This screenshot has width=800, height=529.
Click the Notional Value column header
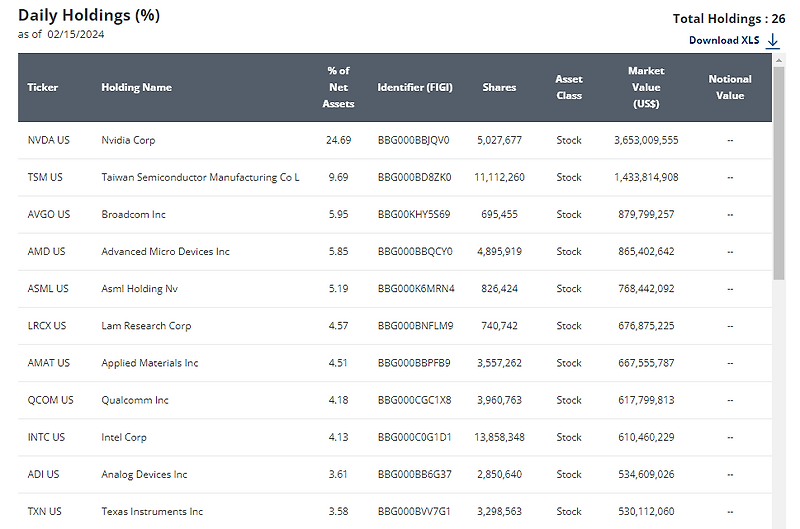point(730,87)
